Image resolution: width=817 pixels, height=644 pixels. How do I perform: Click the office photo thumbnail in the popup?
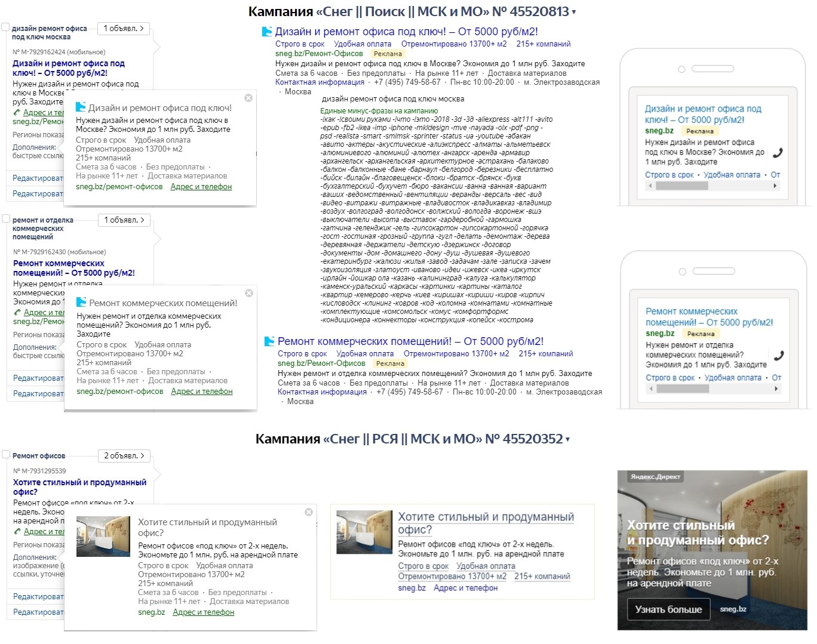(103, 537)
